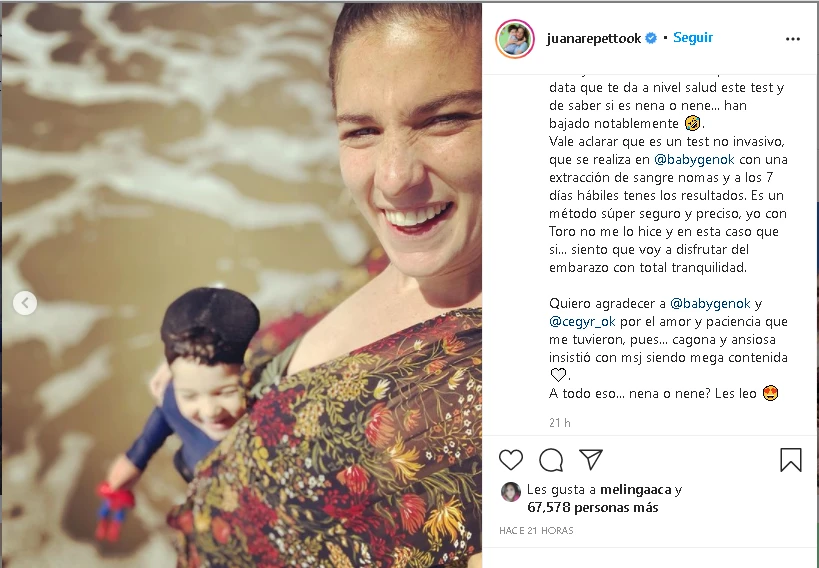The height and width of the screenshot is (568, 819).
Task: Open the three-dot more options menu
Action: point(793,39)
